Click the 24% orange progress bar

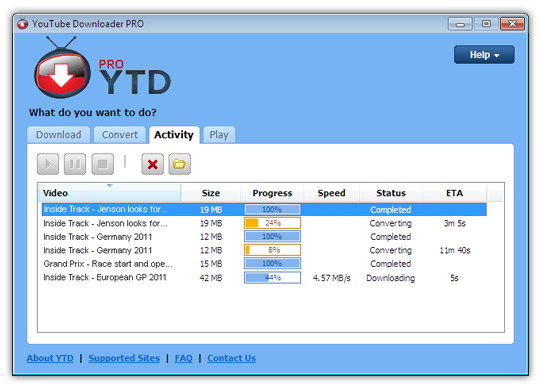(x=272, y=223)
